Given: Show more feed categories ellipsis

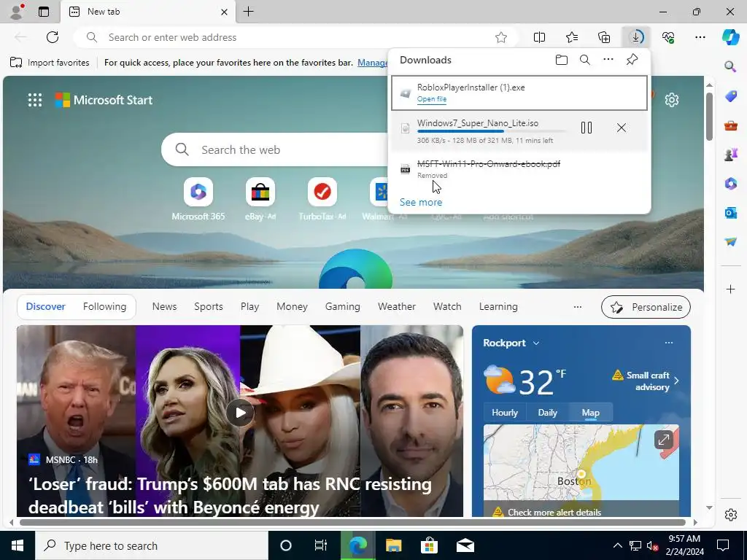Looking at the screenshot, I should click(x=578, y=307).
